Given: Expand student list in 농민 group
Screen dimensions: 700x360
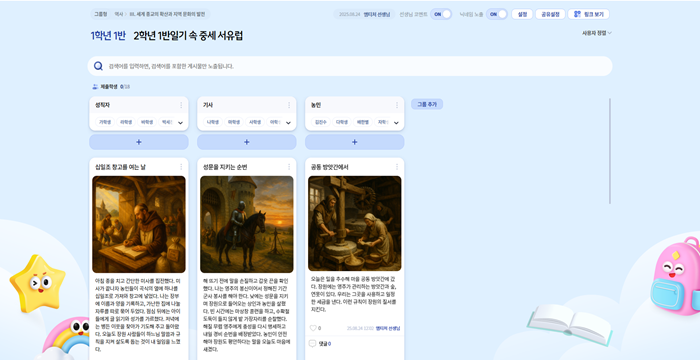Looking at the screenshot, I should pyautogui.click(x=396, y=123).
